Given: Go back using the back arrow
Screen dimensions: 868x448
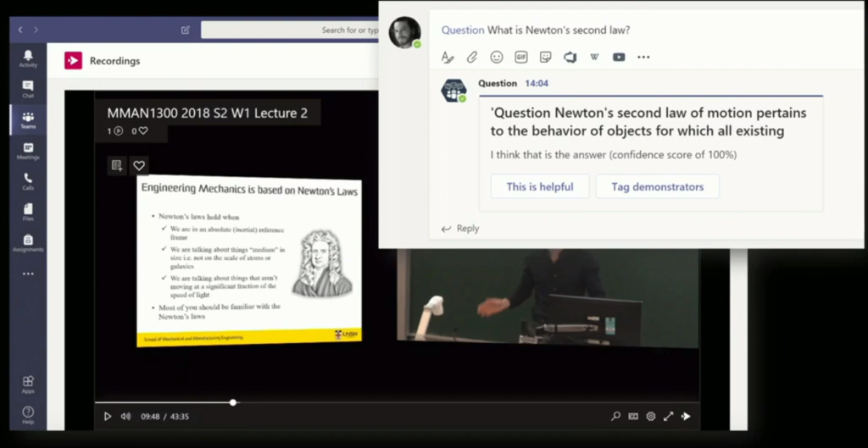Looking at the screenshot, I should pos(20,30).
